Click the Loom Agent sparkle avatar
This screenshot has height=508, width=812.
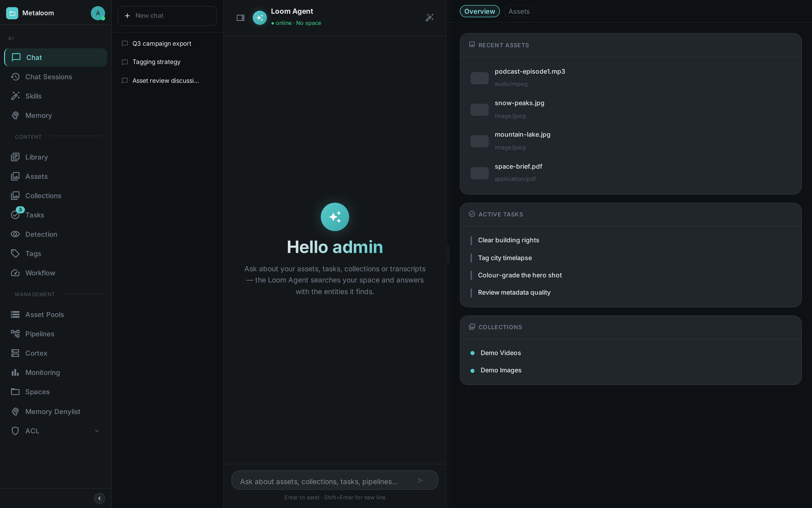tap(260, 18)
